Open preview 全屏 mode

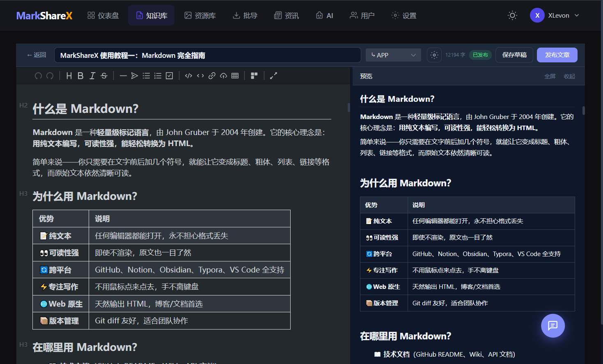(x=550, y=76)
